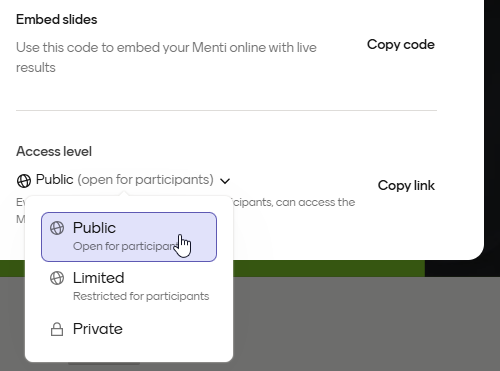Select the Private access option
This screenshot has width=500, height=371.
[129, 329]
